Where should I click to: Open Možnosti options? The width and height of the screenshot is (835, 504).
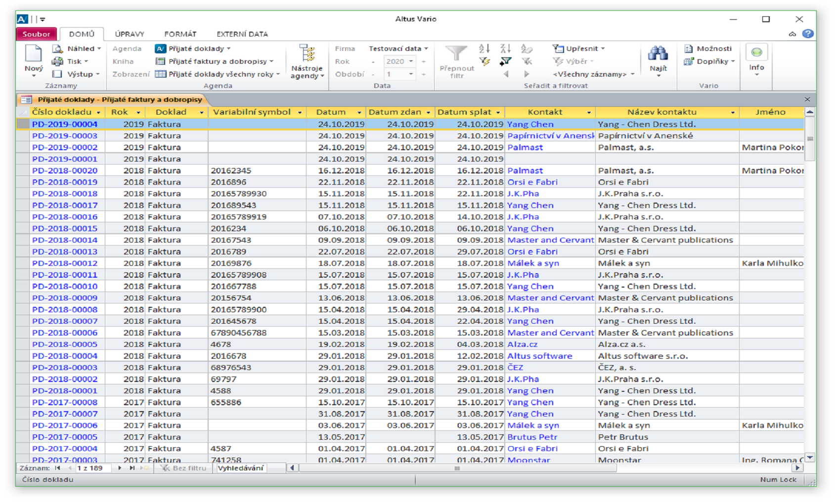coord(707,48)
